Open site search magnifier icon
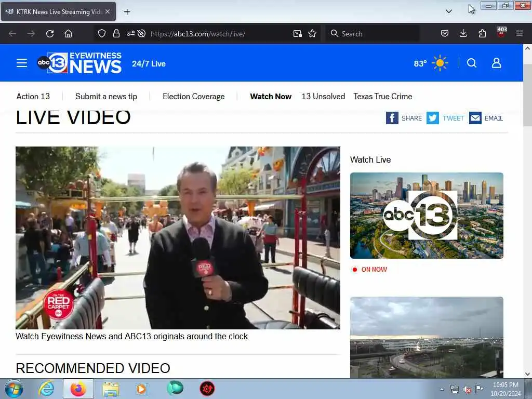Image resolution: width=532 pixels, height=399 pixels. pyautogui.click(x=472, y=63)
